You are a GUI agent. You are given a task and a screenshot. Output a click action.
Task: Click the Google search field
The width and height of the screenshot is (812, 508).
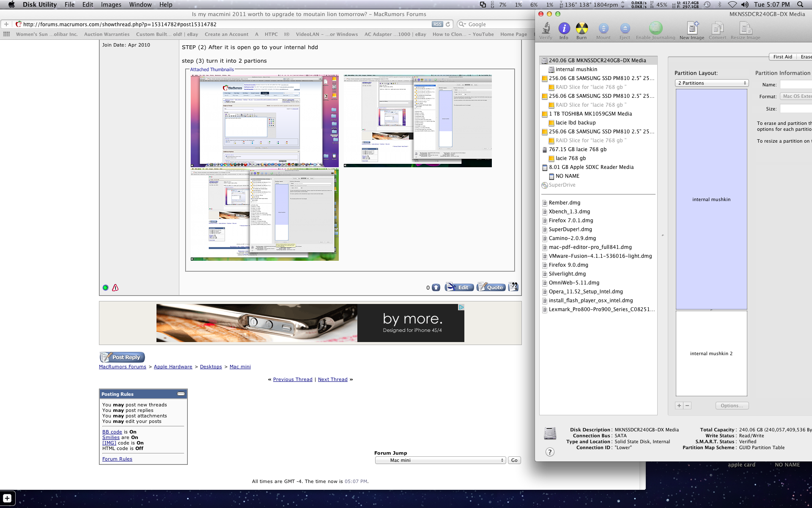[x=496, y=24]
